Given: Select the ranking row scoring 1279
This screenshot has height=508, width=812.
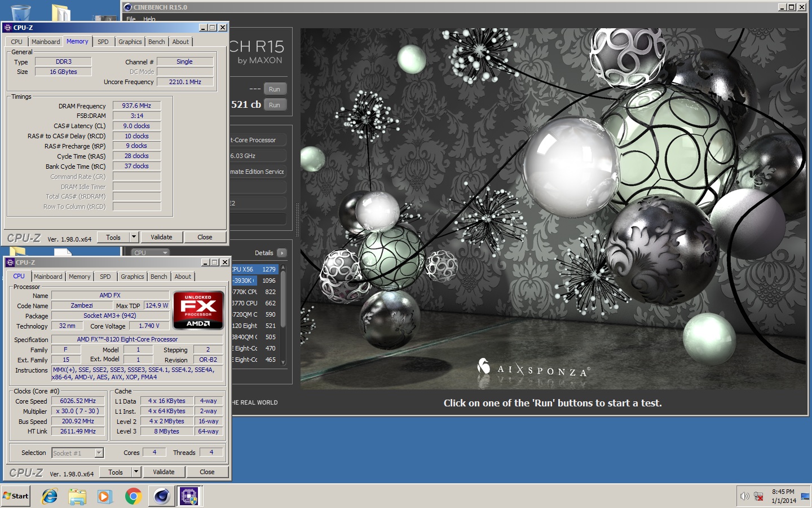Looking at the screenshot, I should coord(254,269).
